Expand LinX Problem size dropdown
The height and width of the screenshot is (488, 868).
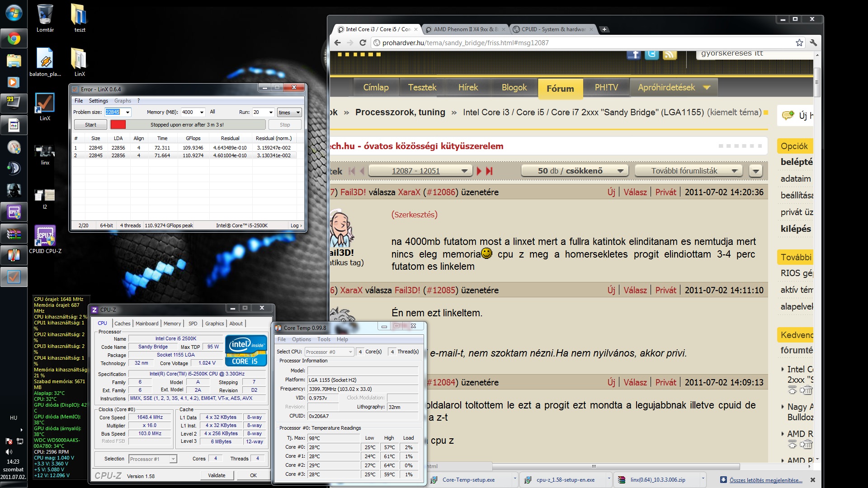point(127,113)
